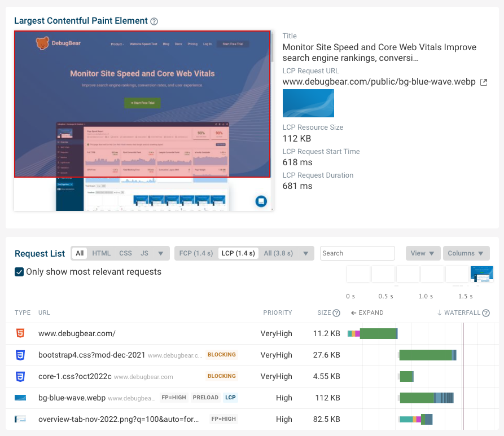Image resolution: width=504 pixels, height=436 pixels.
Task: Show requests up to FCP (1.4 s)
Action: pos(196,253)
